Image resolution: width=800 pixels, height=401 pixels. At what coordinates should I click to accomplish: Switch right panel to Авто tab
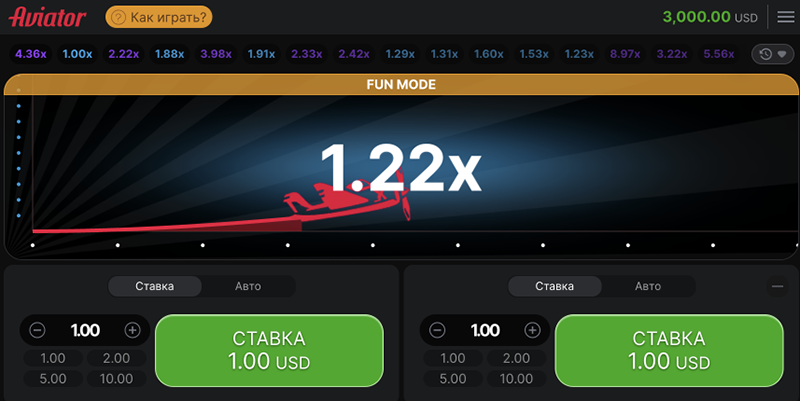tap(648, 286)
